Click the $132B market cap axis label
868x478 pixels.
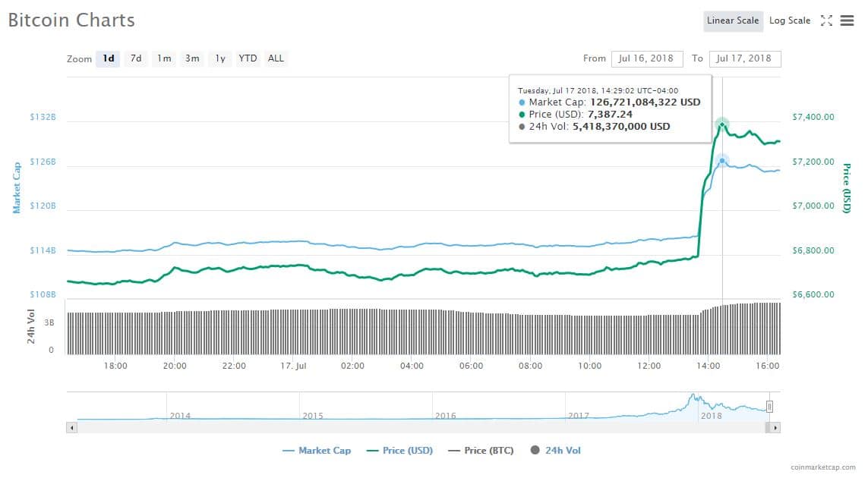click(43, 118)
